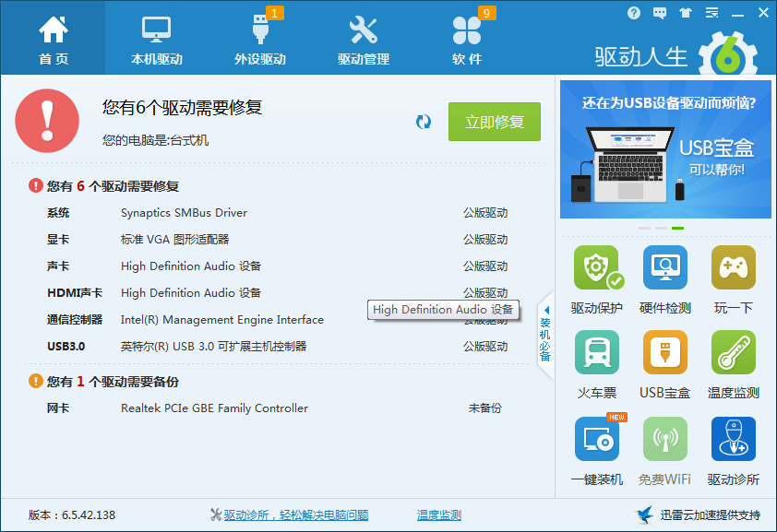Launch the 硬件检测 hardware detection tool
The image size is (777, 532).
(665, 269)
